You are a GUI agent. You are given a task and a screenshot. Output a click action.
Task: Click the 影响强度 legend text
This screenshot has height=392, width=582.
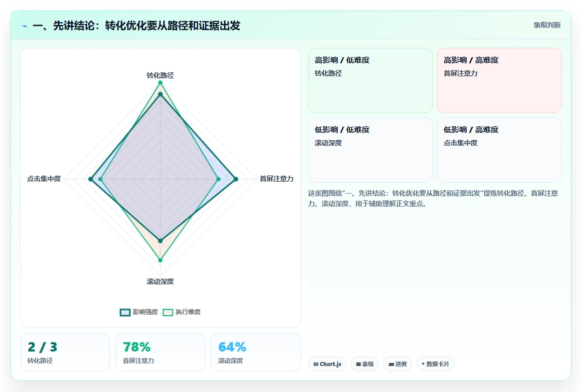click(145, 312)
